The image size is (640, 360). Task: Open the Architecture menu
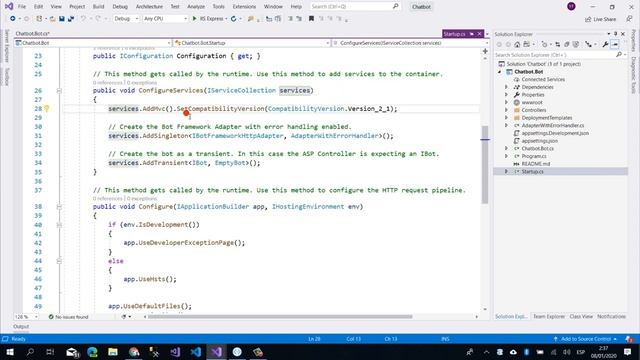149,7
